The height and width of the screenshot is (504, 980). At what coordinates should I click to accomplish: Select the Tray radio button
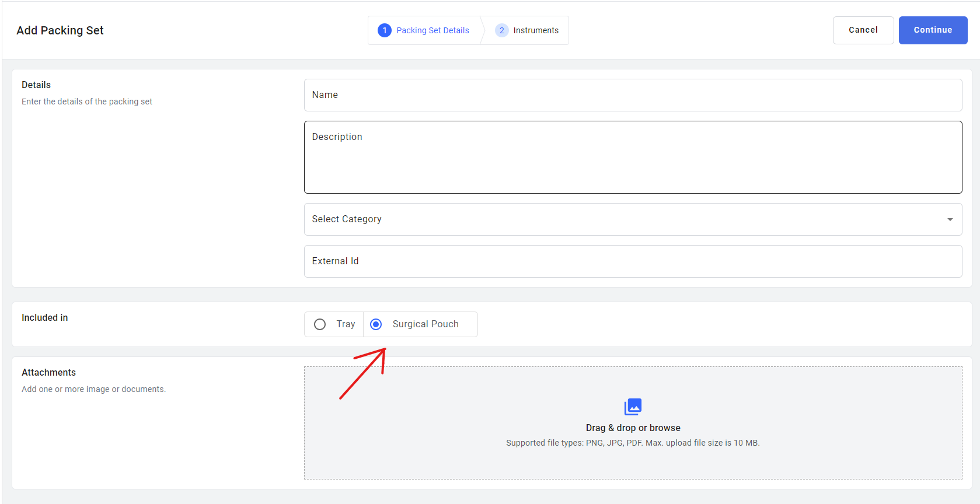tap(320, 324)
